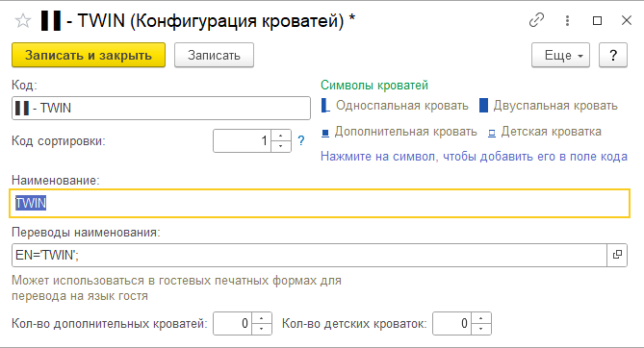Increase the number of additional beds
The image size is (644, 348).
[x=262, y=318]
